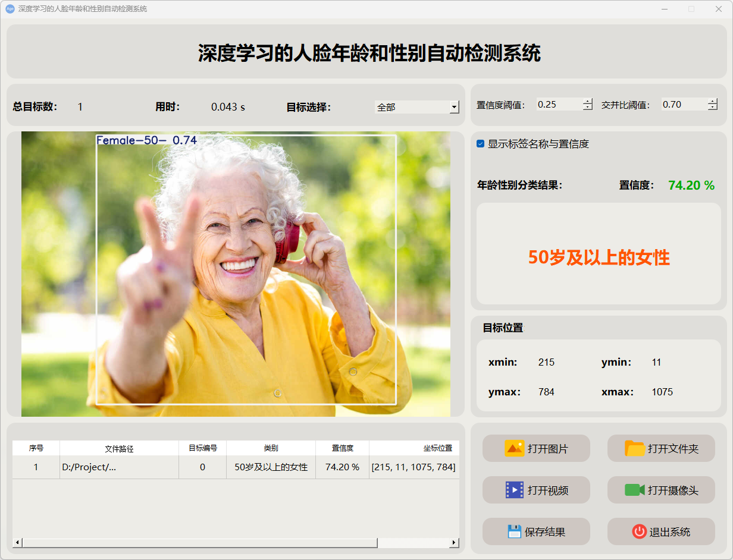The height and width of the screenshot is (560, 733).
Task: Increase 交并比阈值 with the up arrow
Action: (713, 101)
